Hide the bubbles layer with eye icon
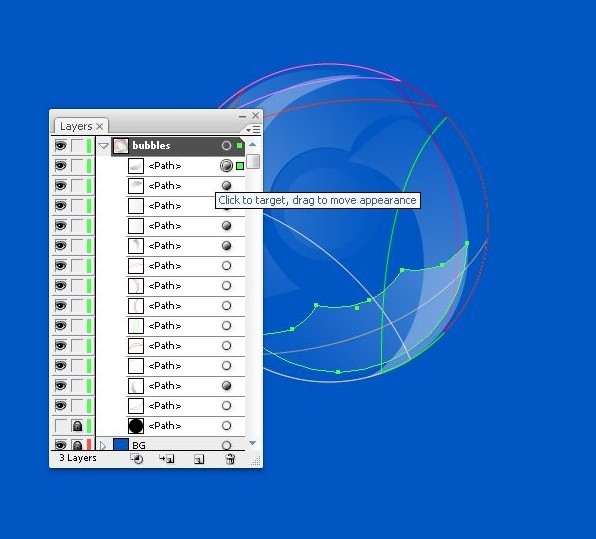596x539 pixels. click(x=60, y=146)
